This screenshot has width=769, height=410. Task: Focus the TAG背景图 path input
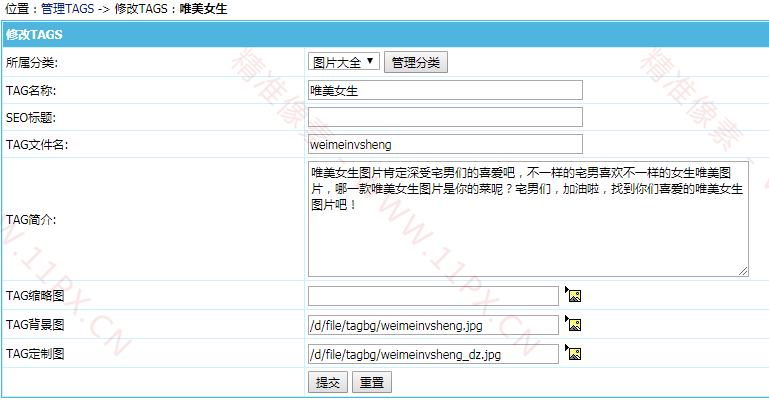433,325
